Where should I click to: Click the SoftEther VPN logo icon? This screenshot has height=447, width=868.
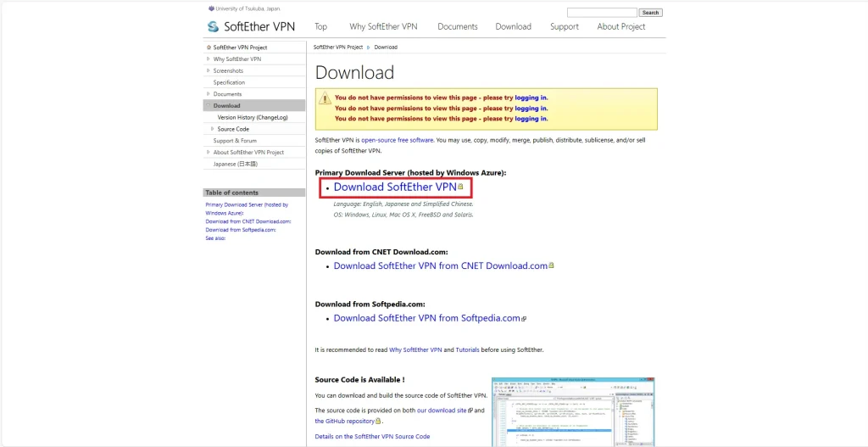point(213,26)
